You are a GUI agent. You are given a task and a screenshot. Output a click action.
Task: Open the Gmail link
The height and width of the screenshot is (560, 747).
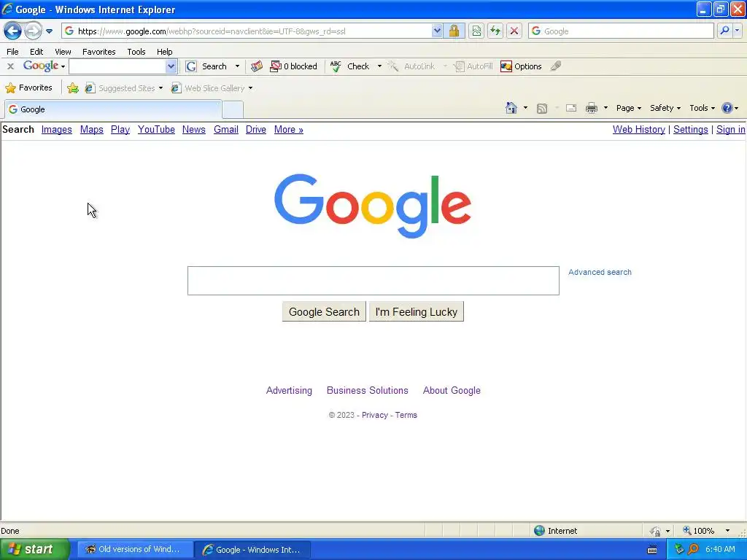click(x=226, y=130)
